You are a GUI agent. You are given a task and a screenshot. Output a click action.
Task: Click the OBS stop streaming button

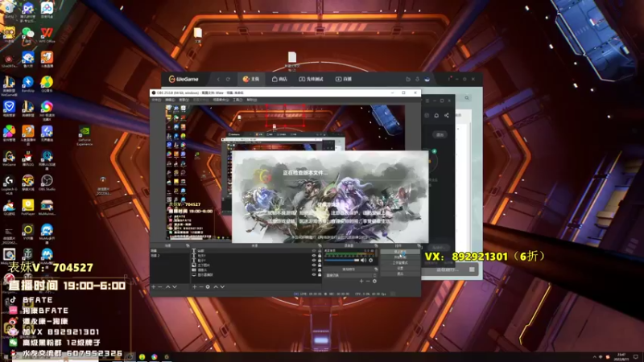400,252
